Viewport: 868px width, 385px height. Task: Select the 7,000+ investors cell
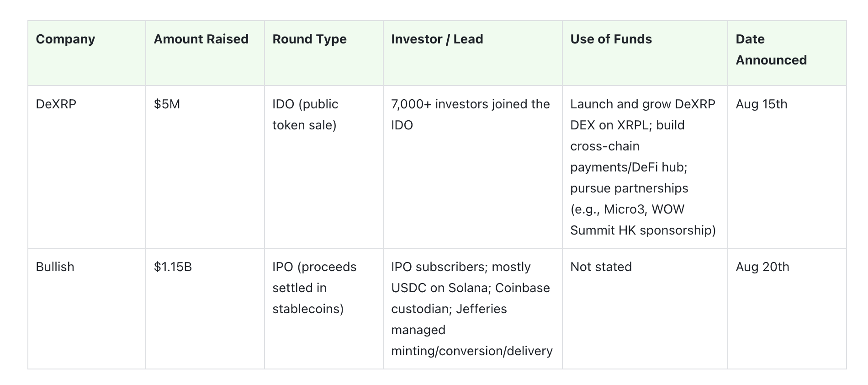coord(470,114)
